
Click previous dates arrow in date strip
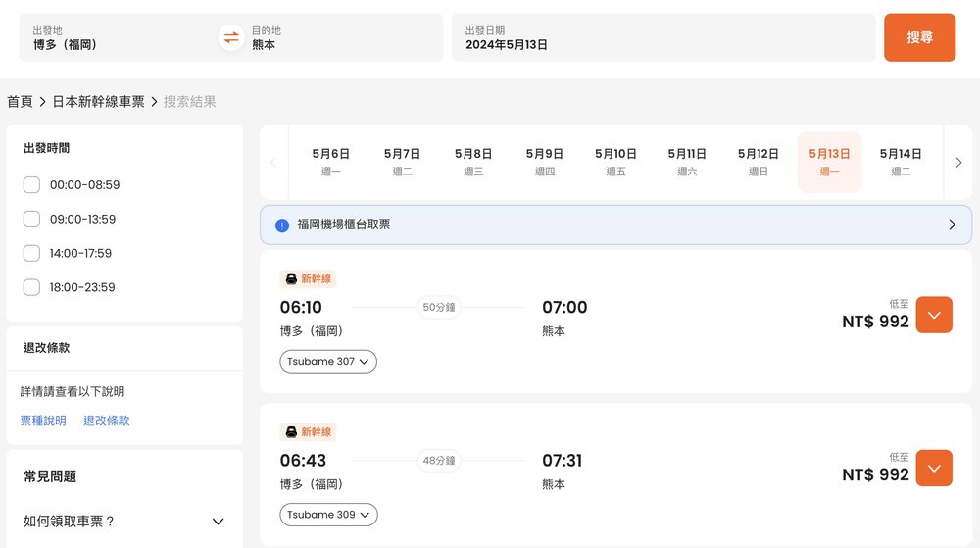coord(273,163)
